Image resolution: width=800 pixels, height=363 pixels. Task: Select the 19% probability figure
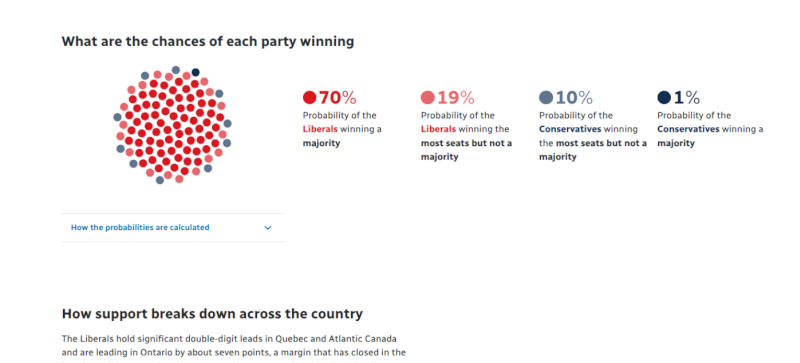tap(456, 98)
